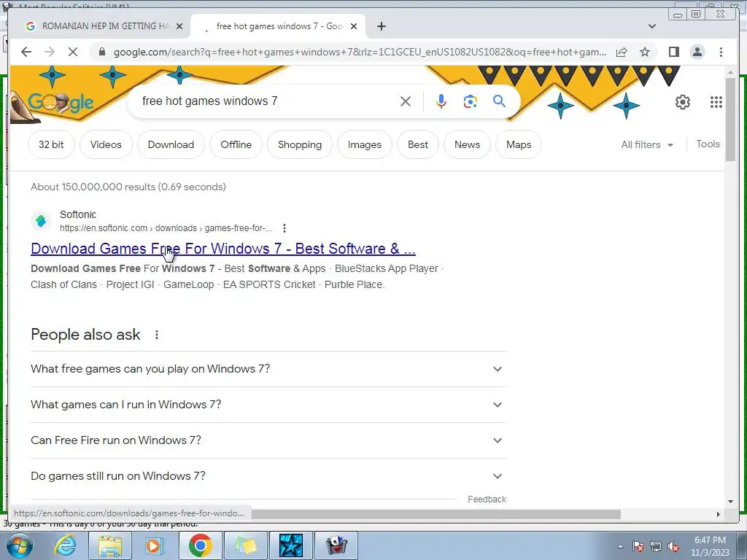Apply the Download filter chip
747x560 pixels.
pyautogui.click(x=171, y=144)
